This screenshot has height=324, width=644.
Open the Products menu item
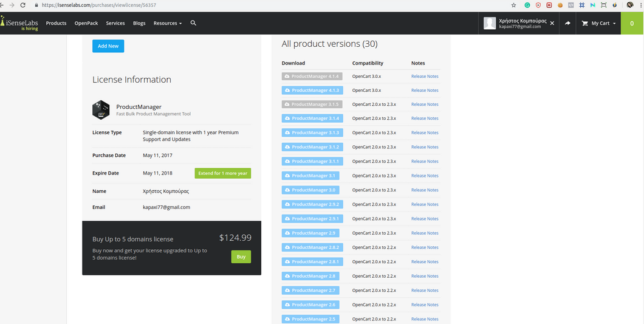tap(56, 23)
